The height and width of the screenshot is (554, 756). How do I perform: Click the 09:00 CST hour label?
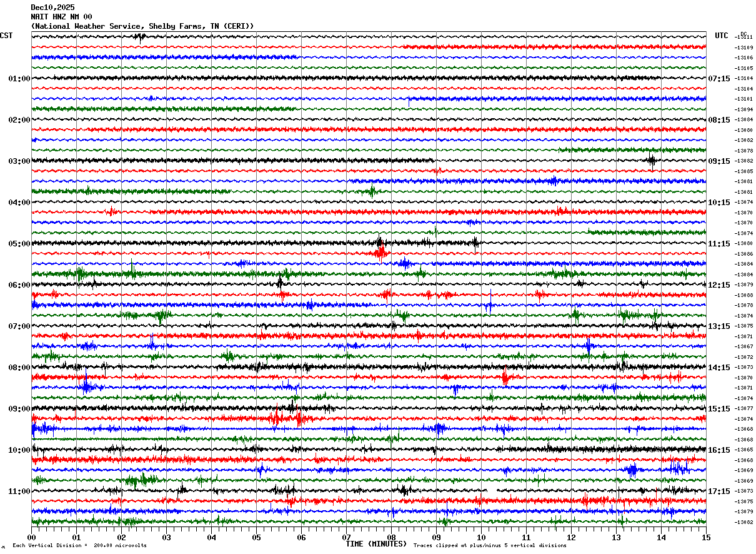click(x=19, y=409)
